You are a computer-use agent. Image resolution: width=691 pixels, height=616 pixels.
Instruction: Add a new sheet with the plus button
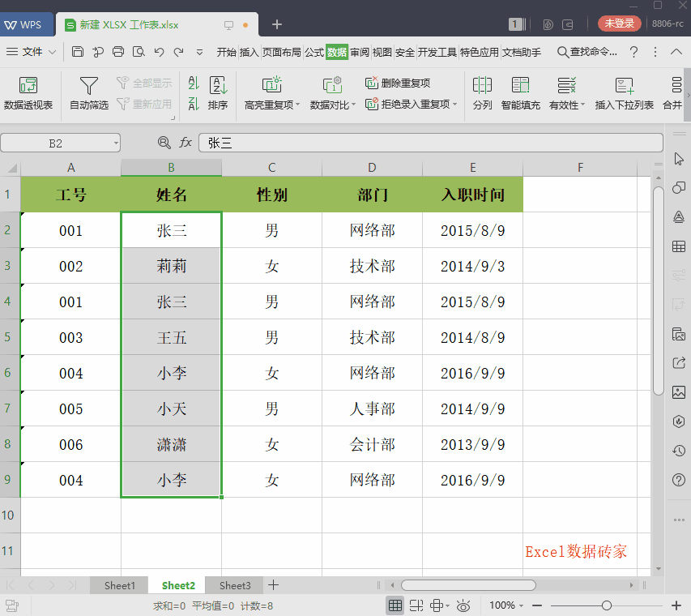click(273, 585)
